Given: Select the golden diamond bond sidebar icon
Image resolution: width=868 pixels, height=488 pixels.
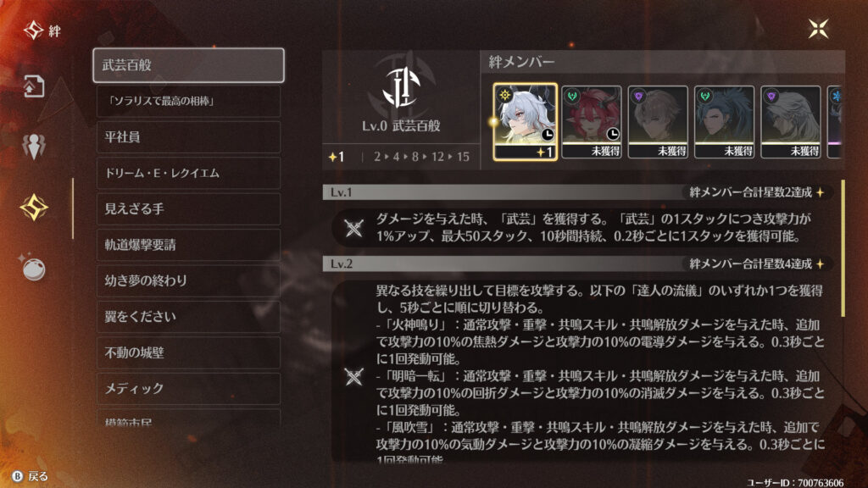Looking at the screenshot, I should pyautogui.click(x=34, y=207).
